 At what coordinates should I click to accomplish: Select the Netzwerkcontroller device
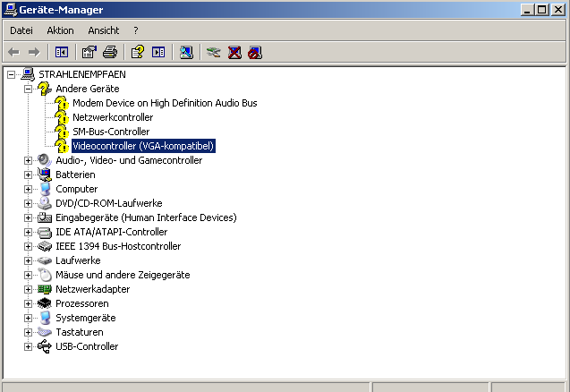coord(113,117)
